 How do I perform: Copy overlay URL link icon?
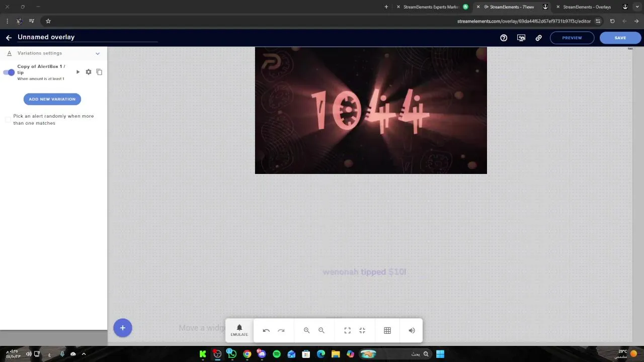[x=538, y=38]
